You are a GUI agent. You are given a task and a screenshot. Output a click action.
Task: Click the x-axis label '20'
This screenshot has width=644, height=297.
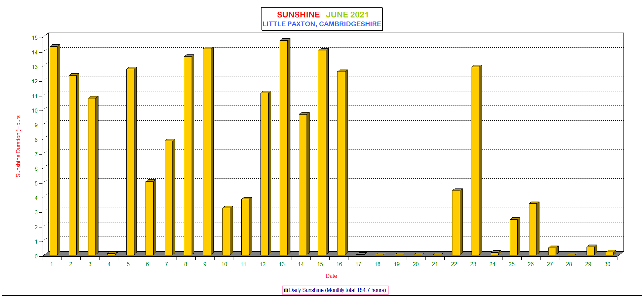(x=416, y=264)
